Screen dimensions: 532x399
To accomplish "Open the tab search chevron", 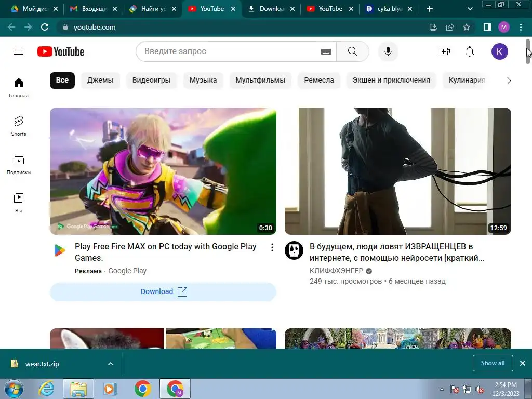I will (x=470, y=9).
